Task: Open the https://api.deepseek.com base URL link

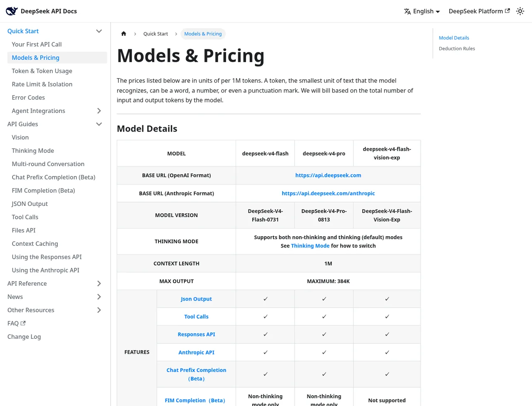Action: 328,175
